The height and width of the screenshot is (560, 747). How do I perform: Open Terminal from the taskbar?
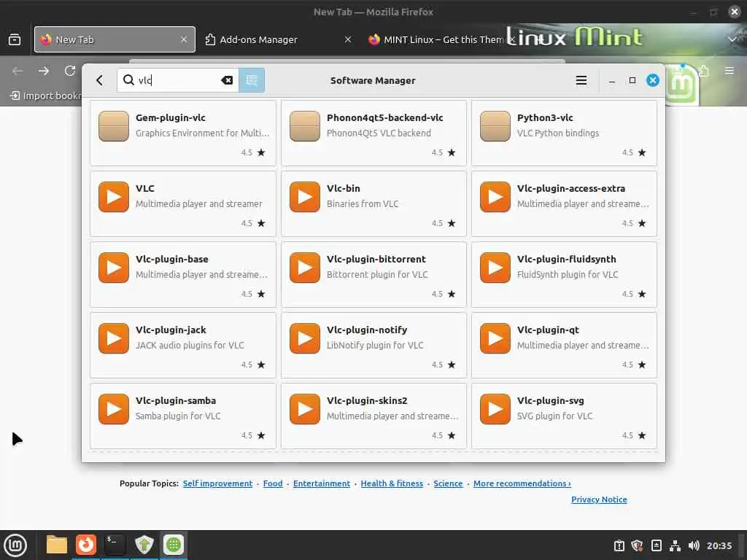coord(115,545)
